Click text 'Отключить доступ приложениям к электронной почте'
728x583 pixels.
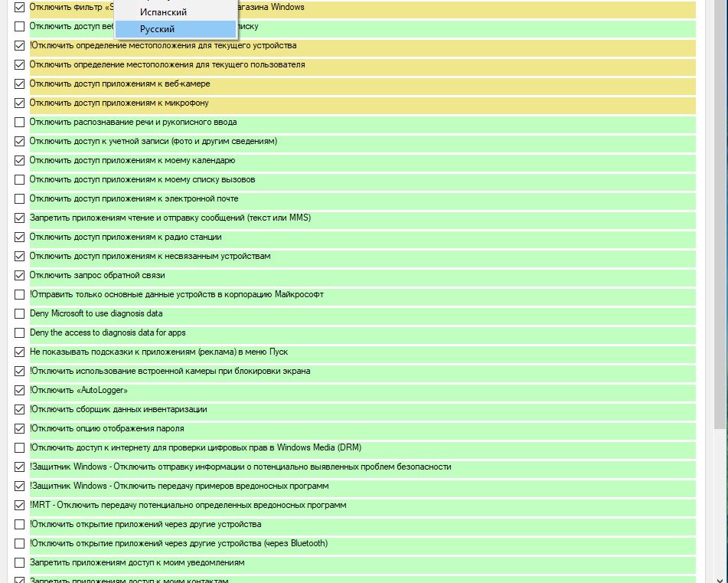point(134,199)
